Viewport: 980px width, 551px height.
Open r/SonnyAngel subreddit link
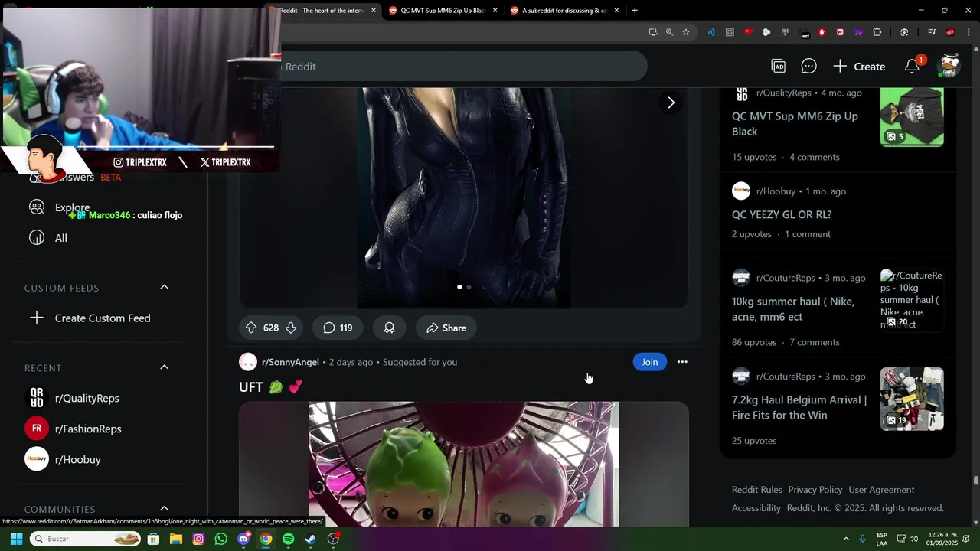point(290,362)
